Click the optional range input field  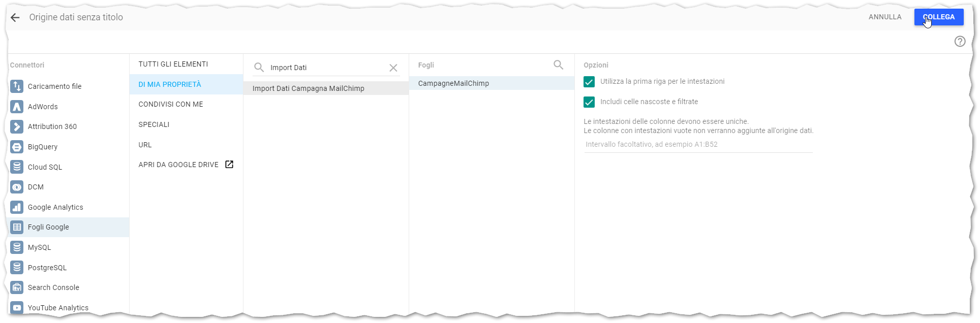(698, 144)
